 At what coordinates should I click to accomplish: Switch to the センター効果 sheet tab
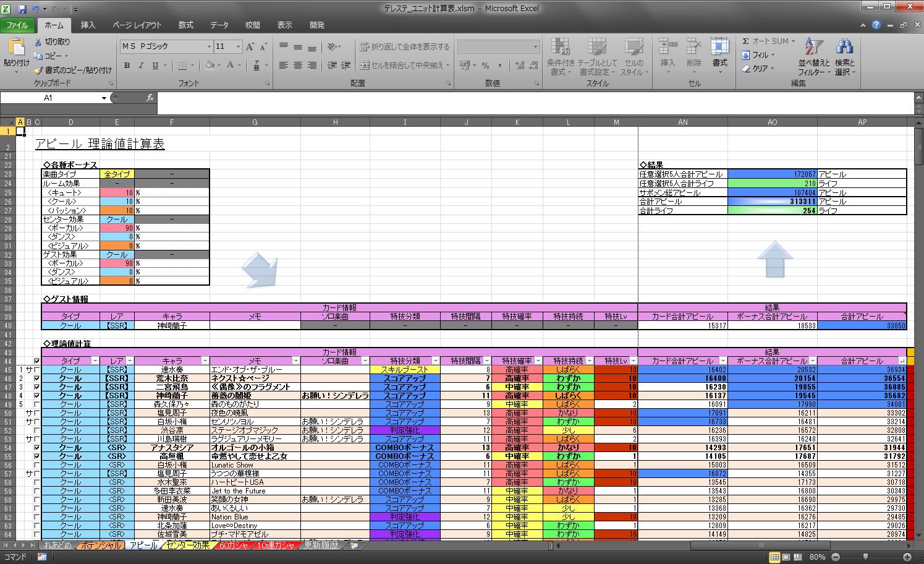(x=188, y=545)
